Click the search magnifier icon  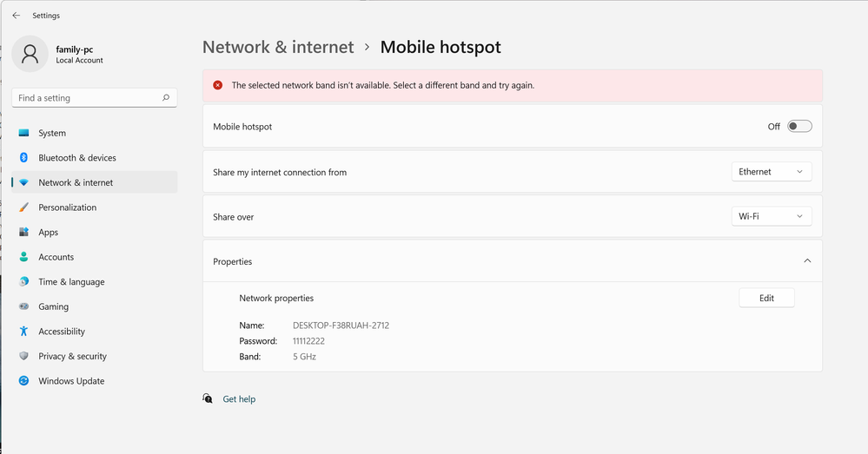tap(165, 98)
